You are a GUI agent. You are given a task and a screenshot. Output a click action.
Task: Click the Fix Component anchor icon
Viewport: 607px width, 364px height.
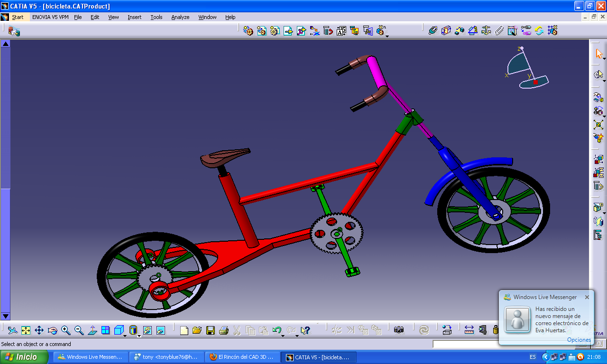[x=486, y=31]
